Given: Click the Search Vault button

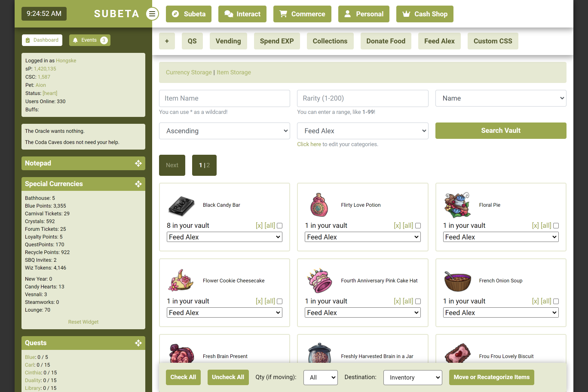Looking at the screenshot, I should [501, 131].
